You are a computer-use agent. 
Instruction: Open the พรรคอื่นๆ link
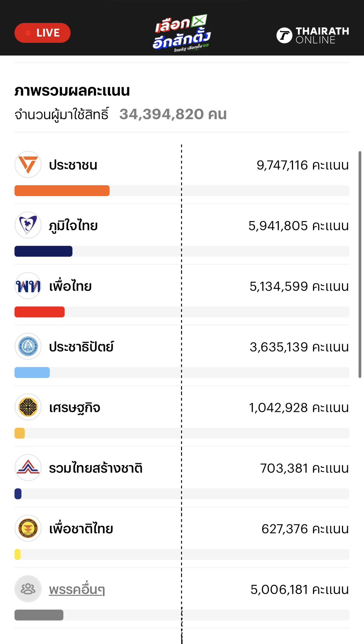click(77, 590)
